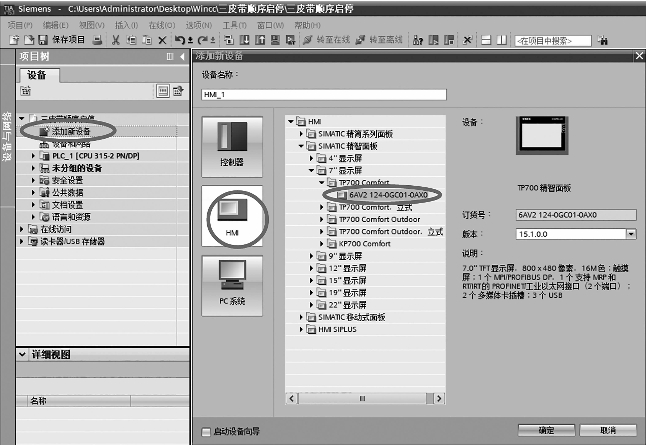Select the 控制器 (Controller) device category icon
The width and height of the screenshot is (646, 445).
coord(232,145)
